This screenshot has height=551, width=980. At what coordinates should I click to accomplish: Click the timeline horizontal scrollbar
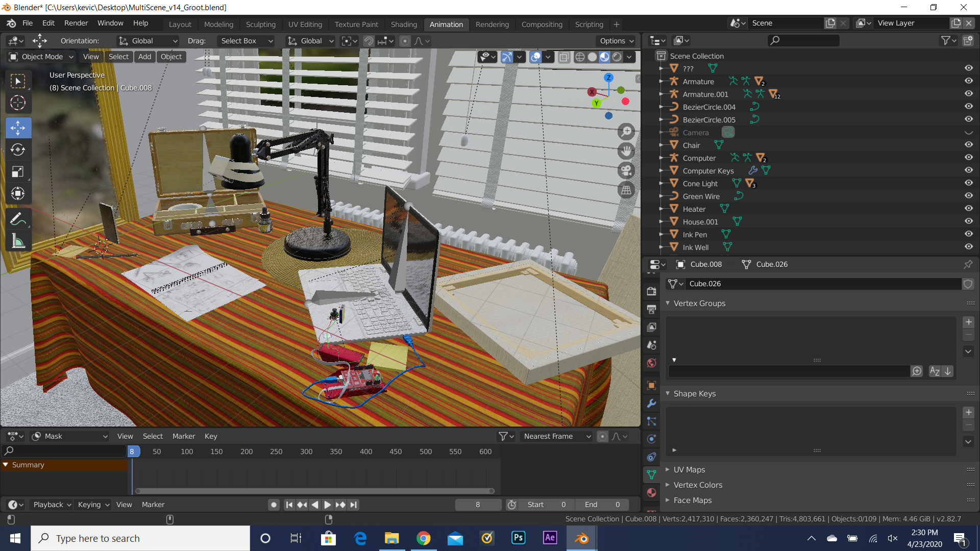coord(314,491)
